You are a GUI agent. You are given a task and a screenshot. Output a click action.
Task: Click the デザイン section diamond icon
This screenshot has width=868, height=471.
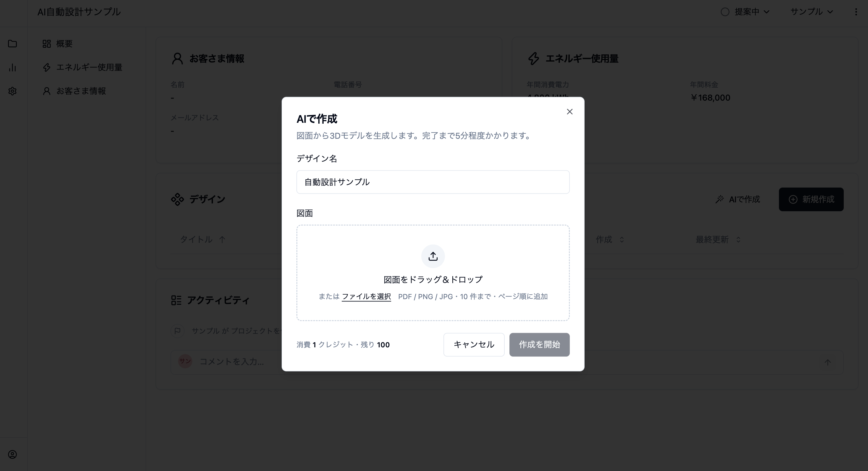click(177, 199)
